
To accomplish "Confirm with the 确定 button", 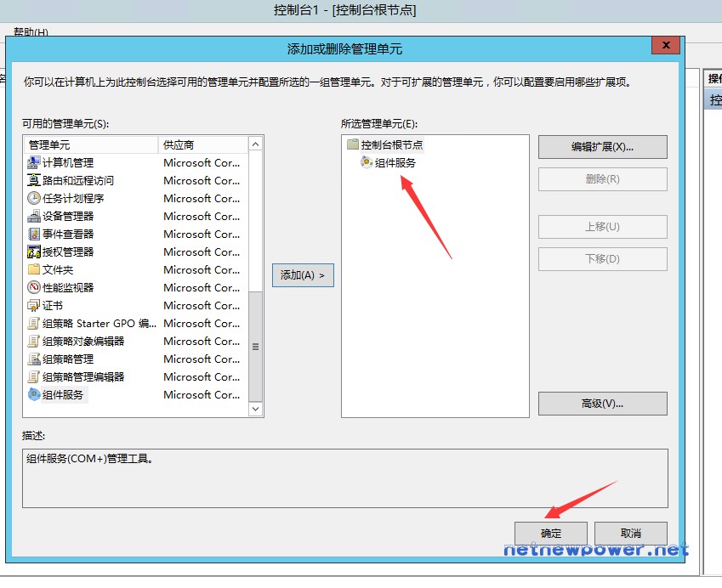I will point(551,534).
